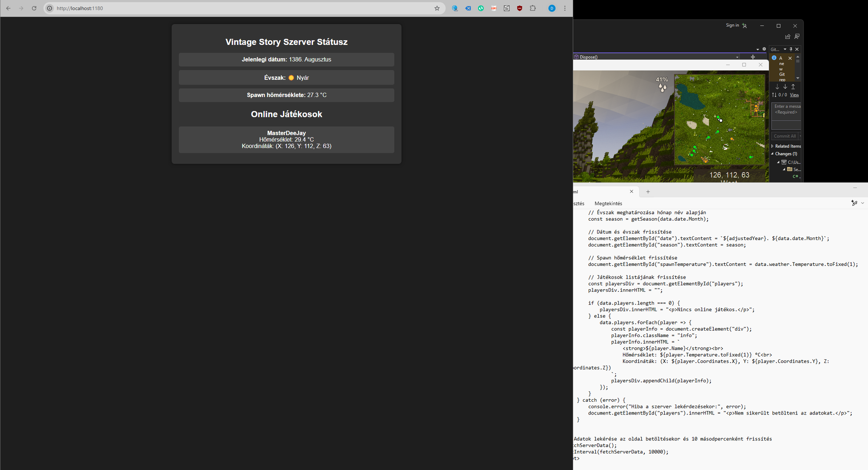Screen dimensions: 868x470
Task: Open the Chrome three-dot menu
Action: [565, 8]
